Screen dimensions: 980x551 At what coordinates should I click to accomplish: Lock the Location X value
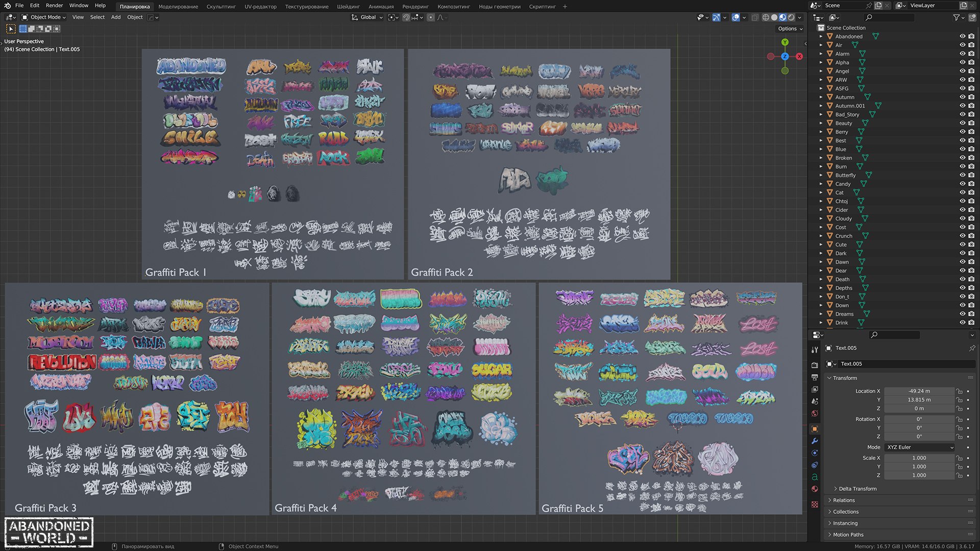960,391
